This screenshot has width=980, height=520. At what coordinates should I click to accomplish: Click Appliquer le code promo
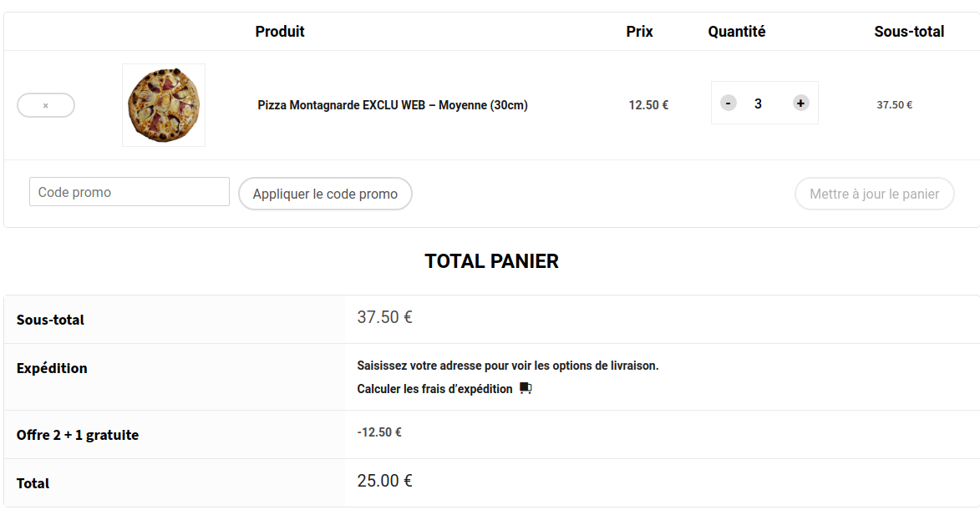coord(325,194)
